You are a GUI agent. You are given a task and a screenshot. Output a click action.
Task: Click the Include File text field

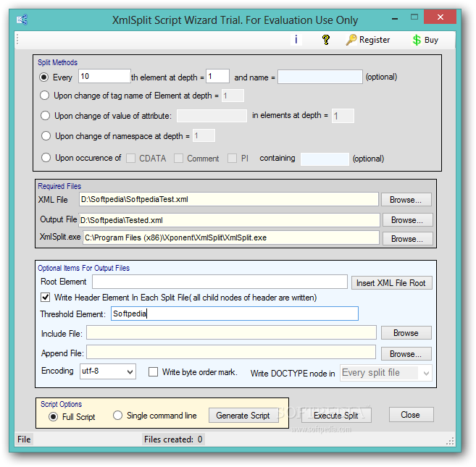231,332
